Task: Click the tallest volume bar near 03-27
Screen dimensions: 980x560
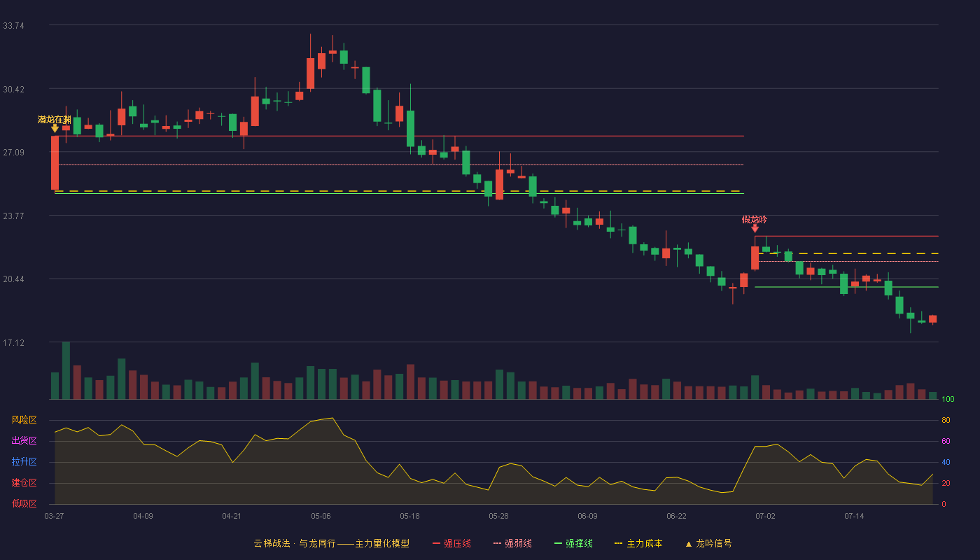Action: 66,370
